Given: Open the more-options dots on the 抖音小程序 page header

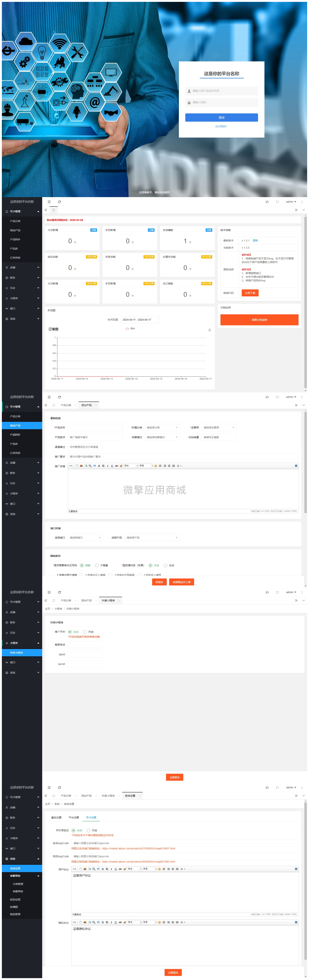Looking at the screenshot, I should 302,592.
